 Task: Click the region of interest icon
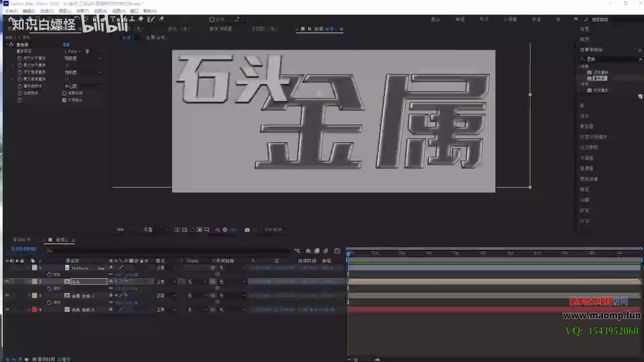coord(199,230)
